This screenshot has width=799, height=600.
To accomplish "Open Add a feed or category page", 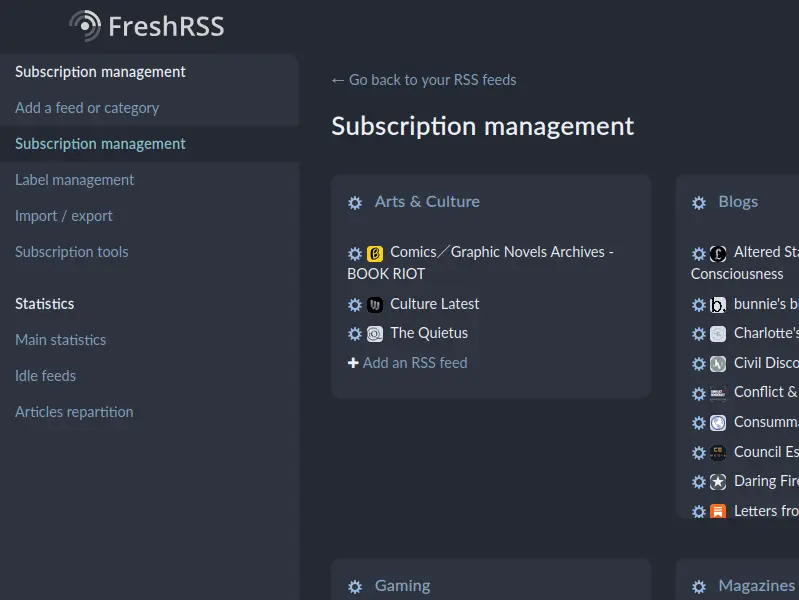I will point(87,108).
